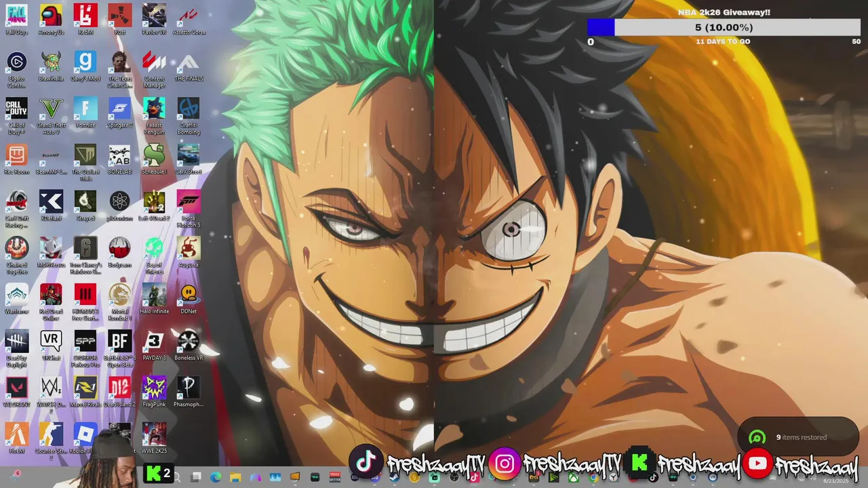Open the XDefiant desktop shortcut
Image resolution: width=868 pixels, height=488 pixels.
pyautogui.click(x=51, y=205)
